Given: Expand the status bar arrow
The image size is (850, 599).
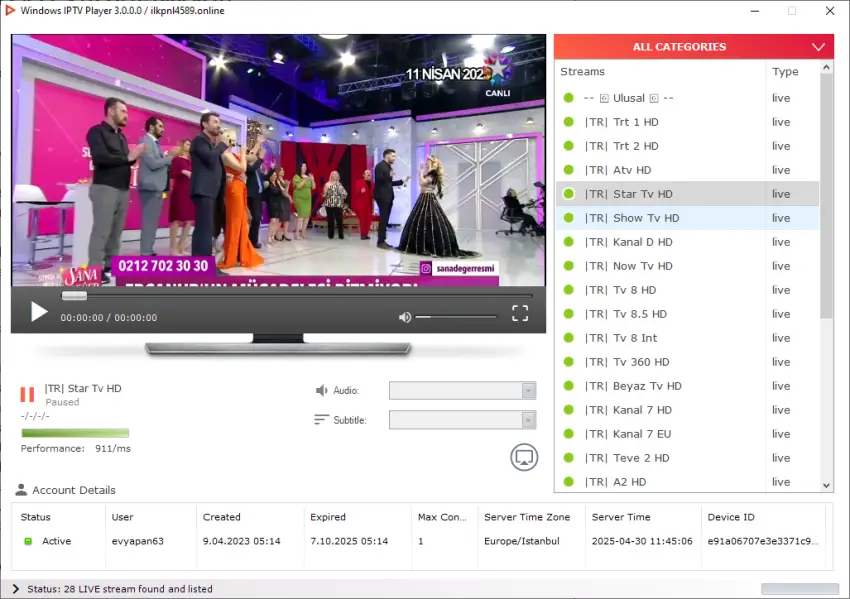Looking at the screenshot, I should click(15, 589).
